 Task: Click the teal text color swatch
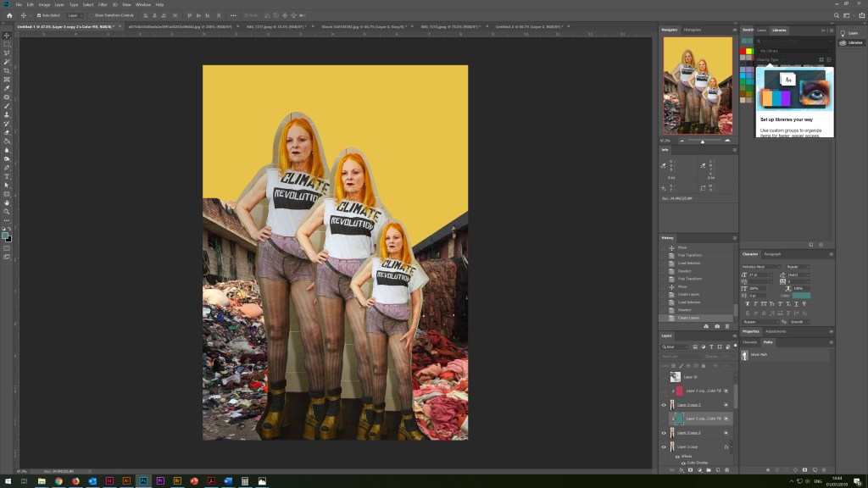(801, 295)
